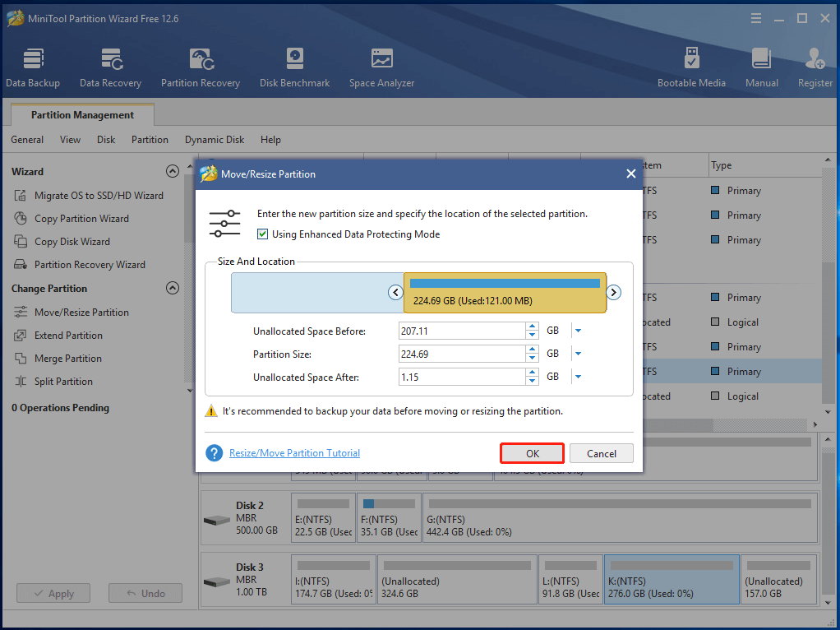Select the F:(NTFS) partition on Disk 2

[389, 518]
